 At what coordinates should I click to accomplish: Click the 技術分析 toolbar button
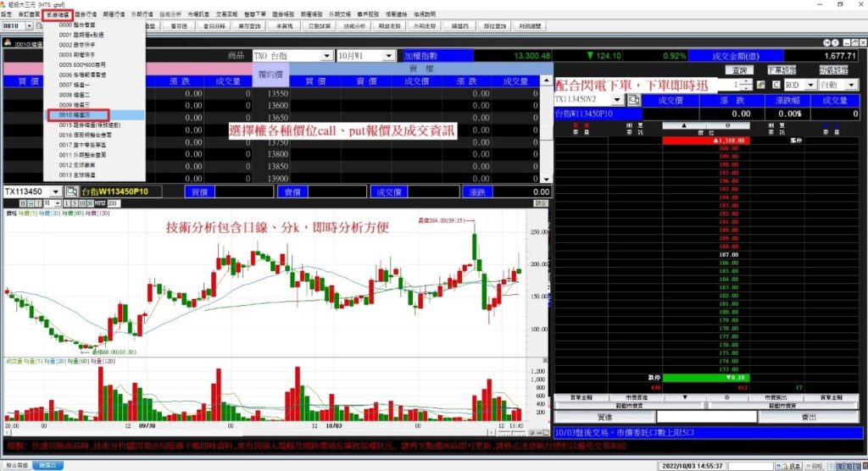click(354, 26)
